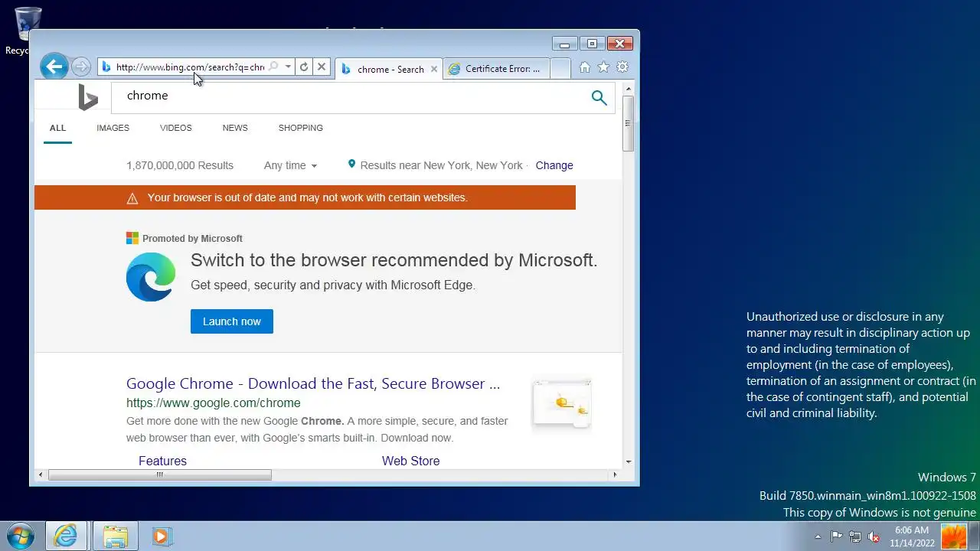Image resolution: width=980 pixels, height=551 pixels.
Task: Open favorites with the star icon
Action: [x=603, y=67]
